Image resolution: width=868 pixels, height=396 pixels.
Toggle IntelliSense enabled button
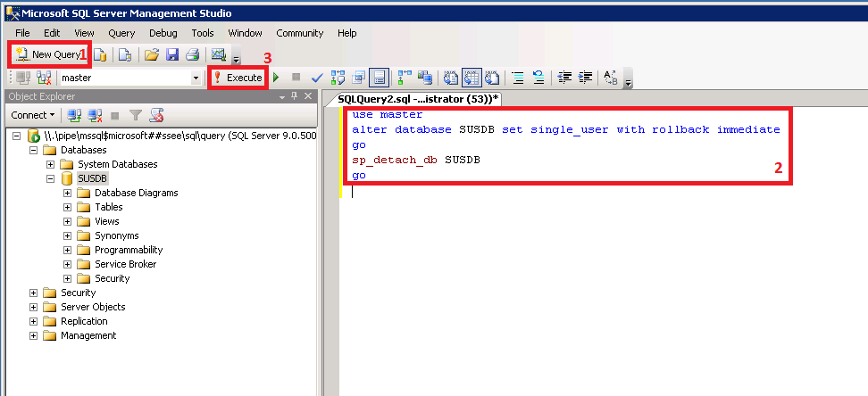(x=380, y=78)
